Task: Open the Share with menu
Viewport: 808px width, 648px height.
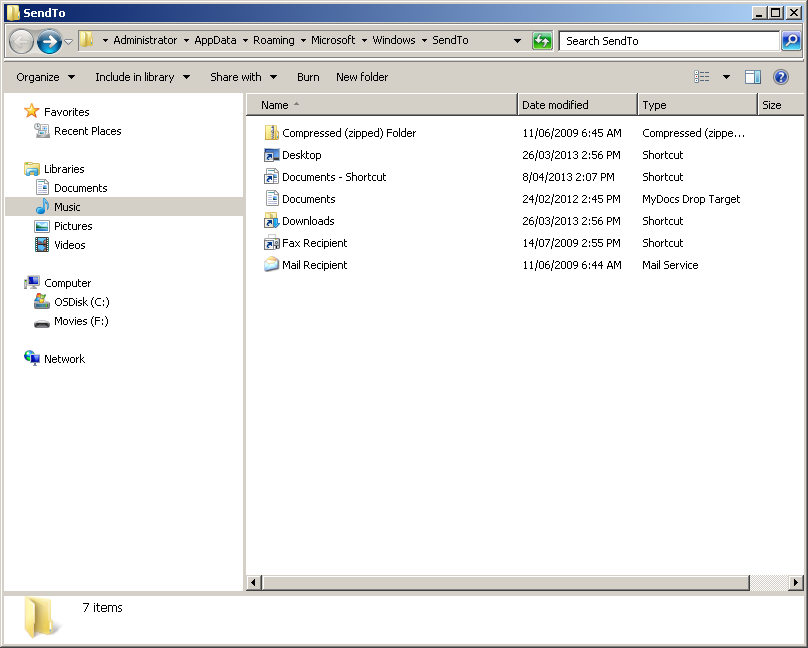Action: 243,77
